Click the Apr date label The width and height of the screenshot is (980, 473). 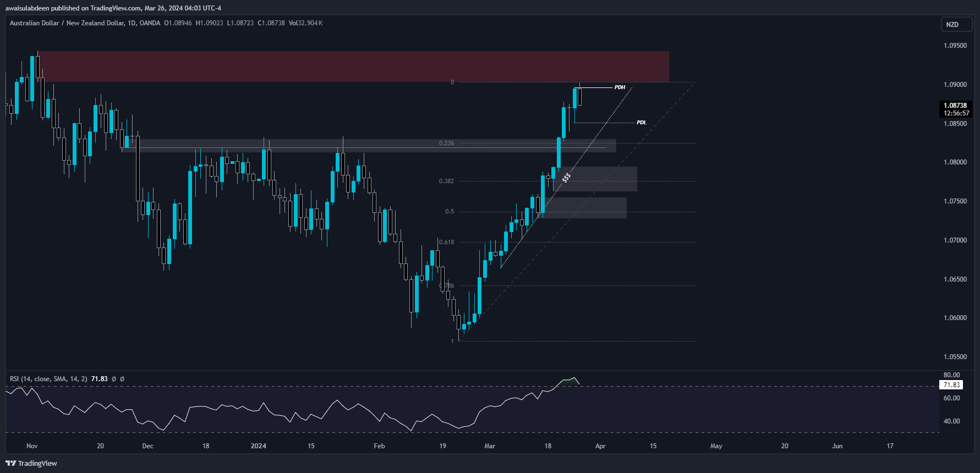[600, 446]
